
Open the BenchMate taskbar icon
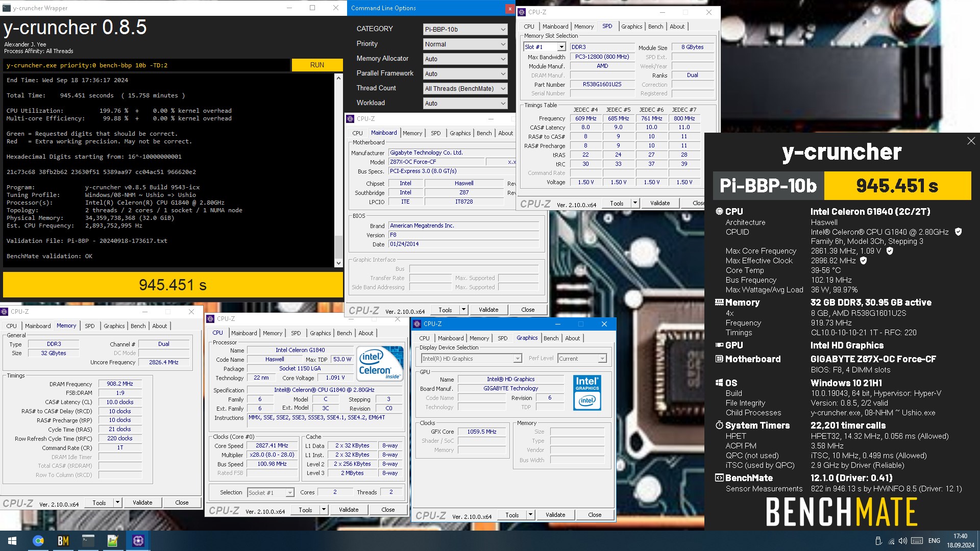pos(63,541)
